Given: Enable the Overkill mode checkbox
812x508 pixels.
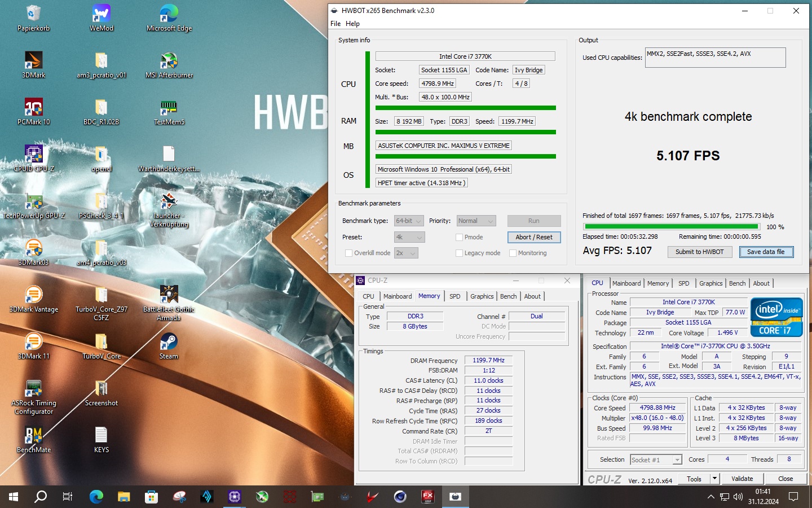Looking at the screenshot, I should click(348, 253).
